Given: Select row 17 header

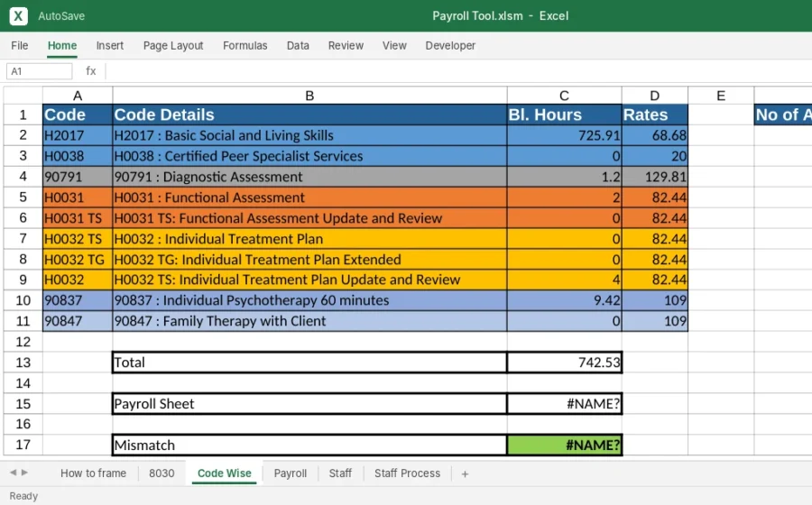Looking at the screenshot, I should [x=23, y=445].
